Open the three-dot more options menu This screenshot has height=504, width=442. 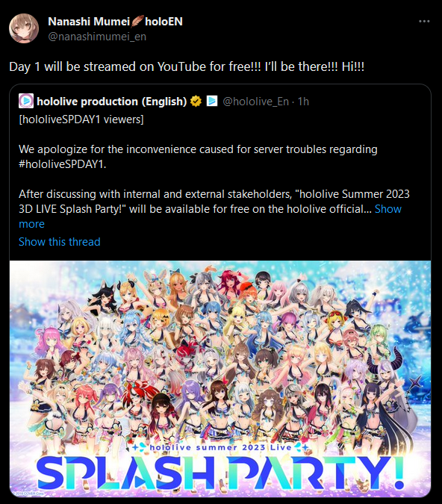pos(424,21)
